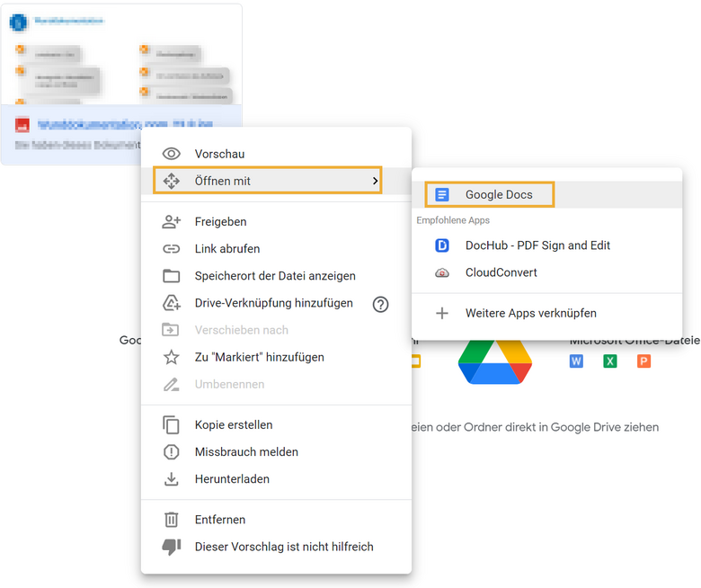Click the Umbenennen pencil icon
701x588 pixels.
pos(172,384)
